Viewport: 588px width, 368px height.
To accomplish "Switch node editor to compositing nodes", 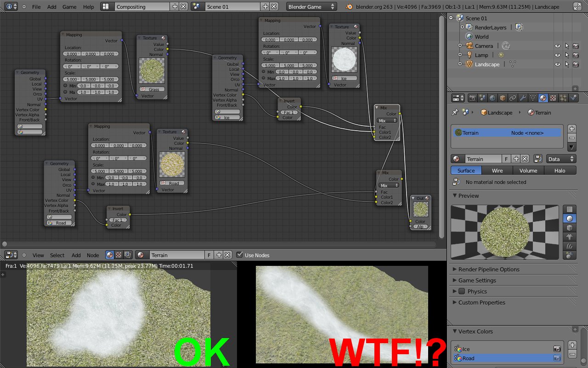I will pos(127,255).
